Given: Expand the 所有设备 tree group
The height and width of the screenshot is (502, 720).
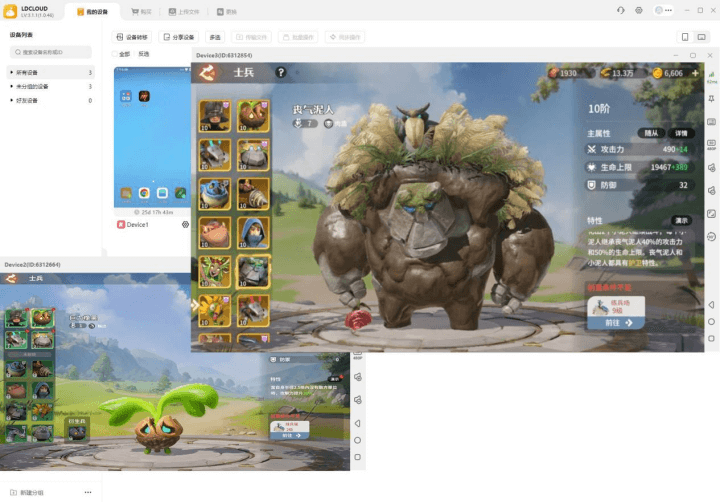Looking at the screenshot, I should 11,73.
